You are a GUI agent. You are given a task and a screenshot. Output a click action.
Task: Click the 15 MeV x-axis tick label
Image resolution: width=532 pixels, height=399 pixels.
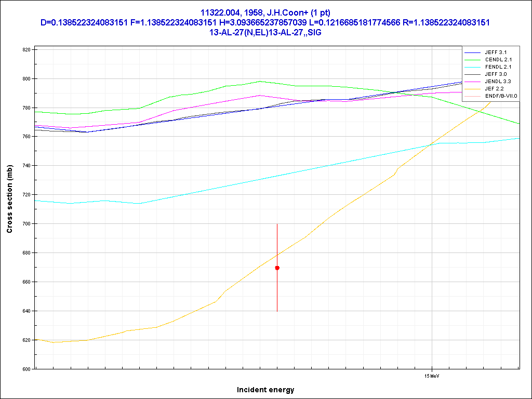pos(432,375)
